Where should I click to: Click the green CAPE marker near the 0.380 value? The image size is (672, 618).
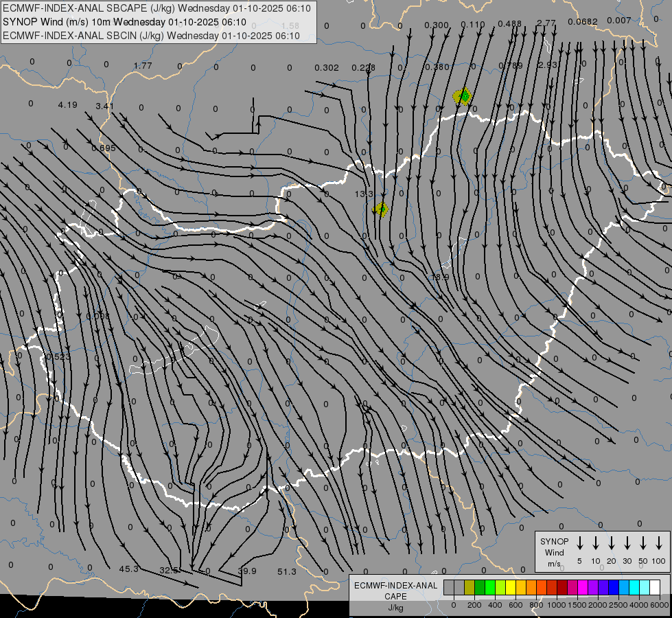pos(463,96)
